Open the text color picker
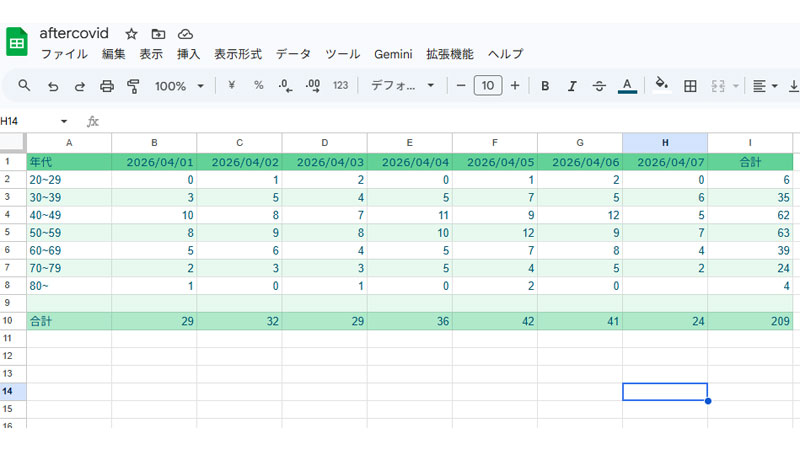The height and width of the screenshot is (450, 800). 627,86
